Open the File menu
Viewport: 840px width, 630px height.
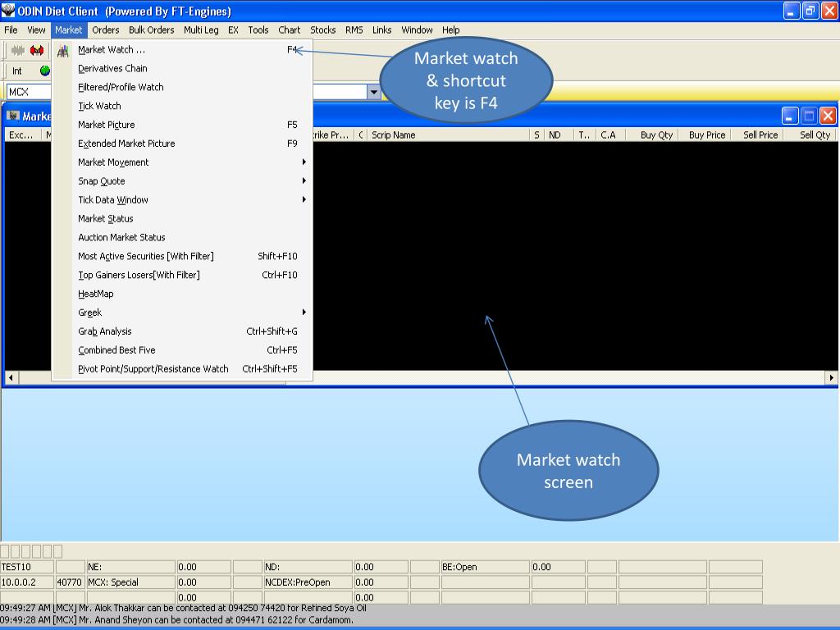coord(11,30)
